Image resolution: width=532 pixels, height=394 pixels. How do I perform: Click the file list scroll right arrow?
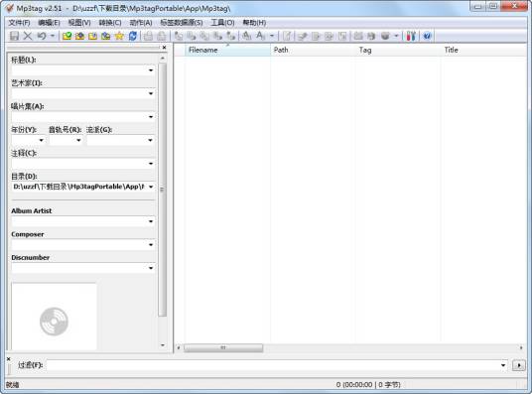click(x=521, y=347)
